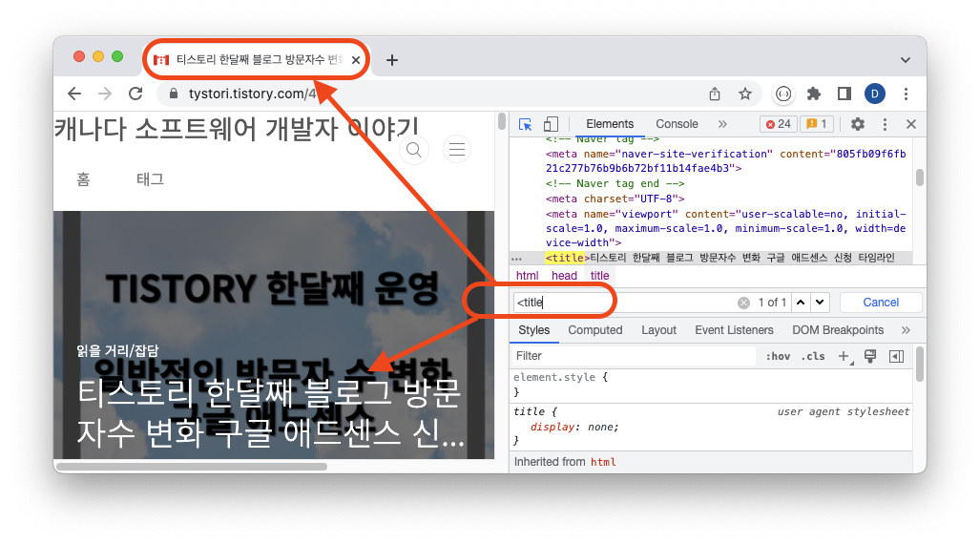Click the lock icon in the address bar
This screenshot has width=980, height=544.
(x=174, y=94)
